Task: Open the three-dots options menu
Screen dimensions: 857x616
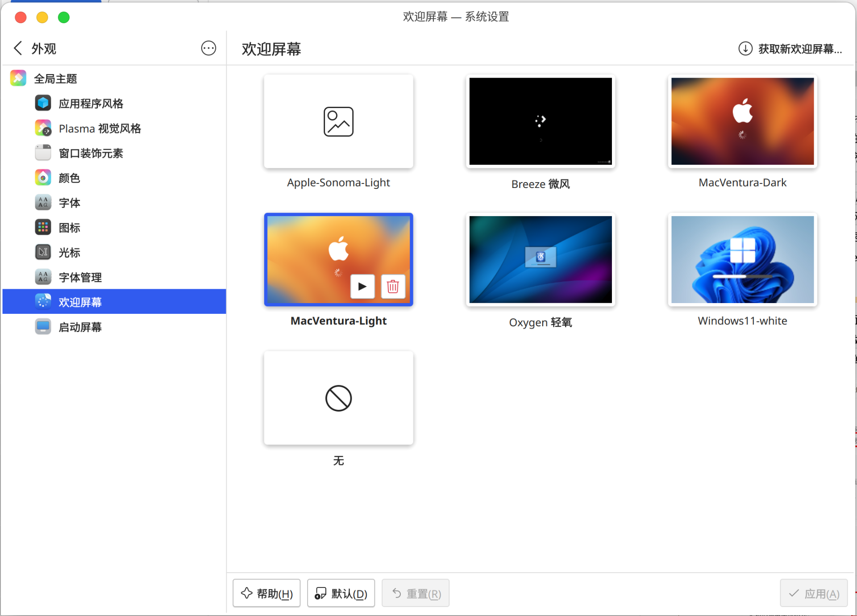Action: (x=208, y=48)
